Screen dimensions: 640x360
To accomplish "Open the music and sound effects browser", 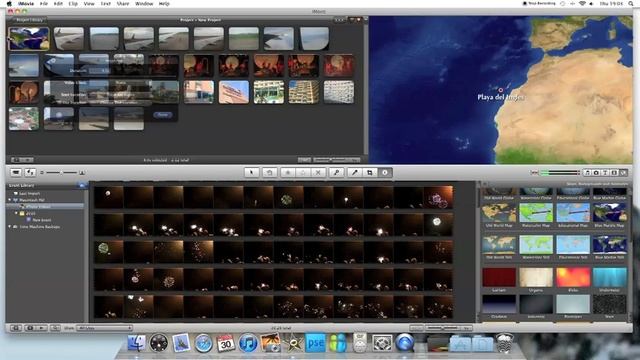I will point(587,173).
